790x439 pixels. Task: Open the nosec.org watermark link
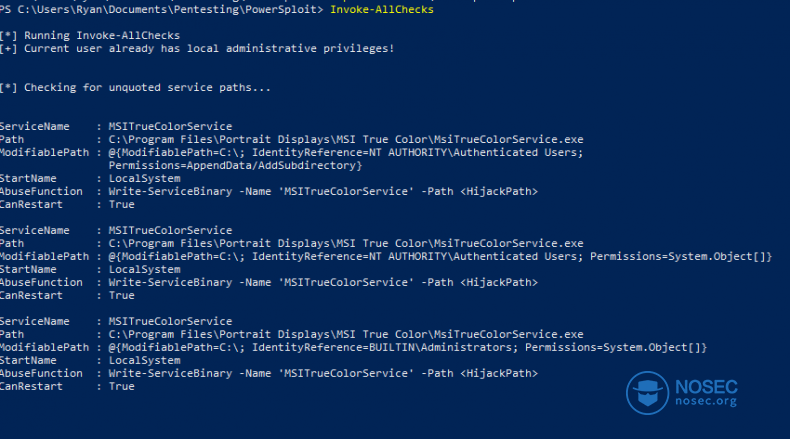pos(706,401)
